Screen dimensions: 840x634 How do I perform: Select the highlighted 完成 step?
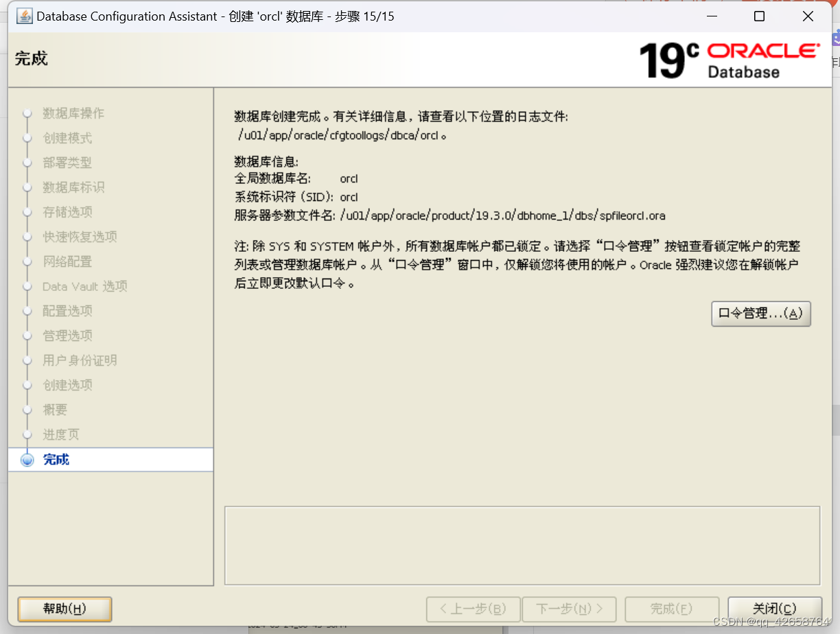110,460
